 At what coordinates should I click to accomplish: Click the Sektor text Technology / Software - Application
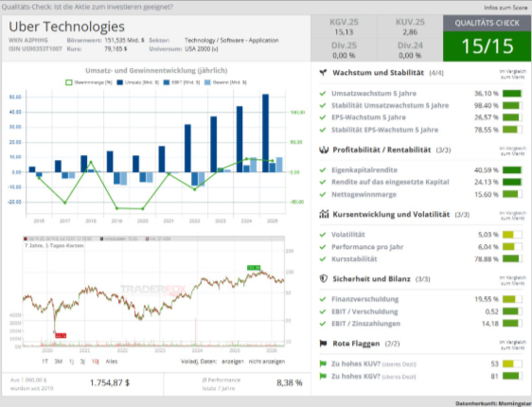pos(231,41)
